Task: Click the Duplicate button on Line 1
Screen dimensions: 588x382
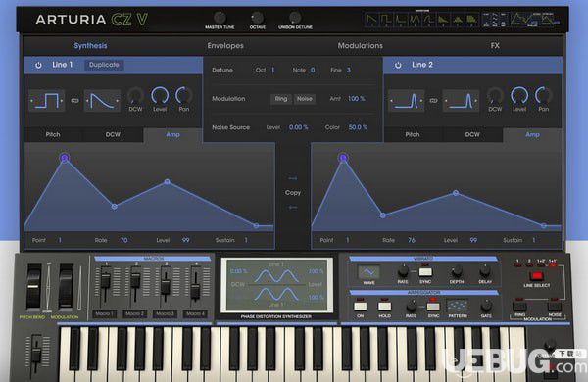Action: [104, 65]
